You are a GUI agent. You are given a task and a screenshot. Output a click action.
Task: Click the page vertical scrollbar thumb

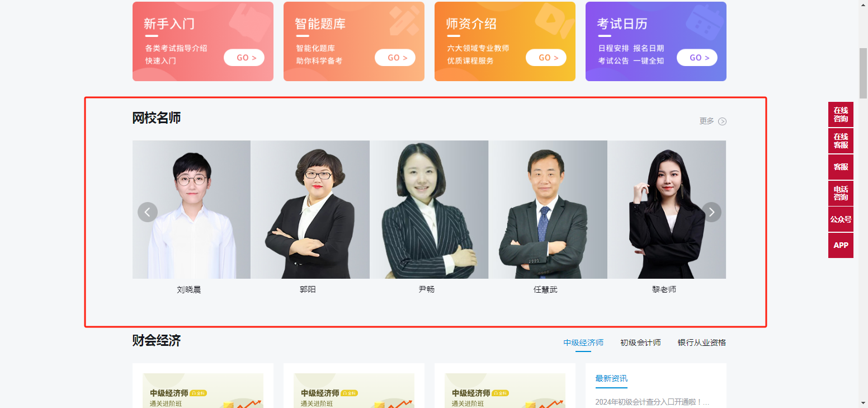pos(863,73)
